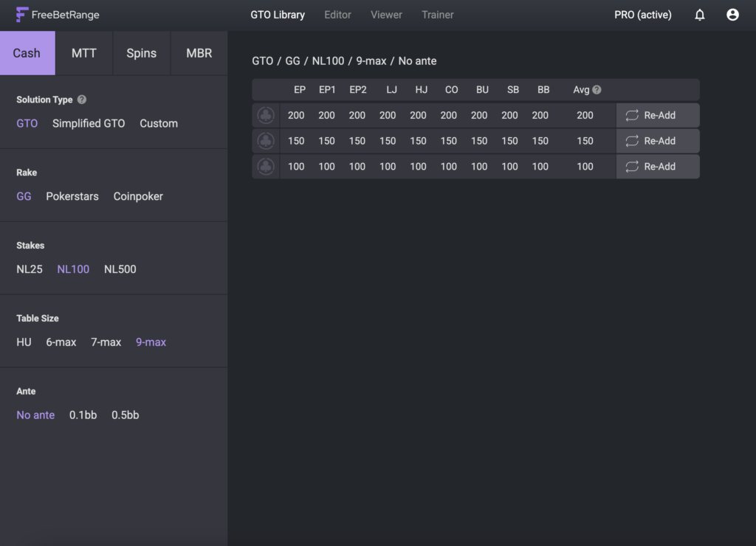The width and height of the screenshot is (756, 546).
Task: Select the Custom solution type
Action: pyautogui.click(x=158, y=123)
